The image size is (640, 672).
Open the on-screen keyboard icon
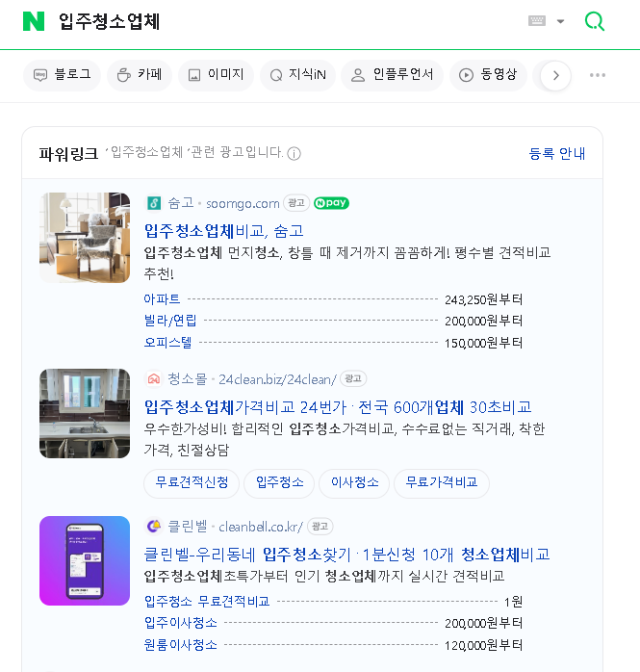(537, 20)
